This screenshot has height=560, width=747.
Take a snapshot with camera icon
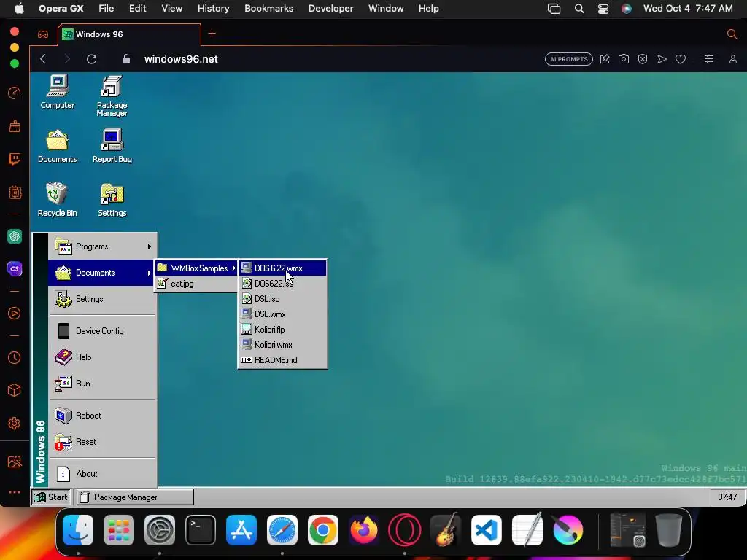pos(624,59)
